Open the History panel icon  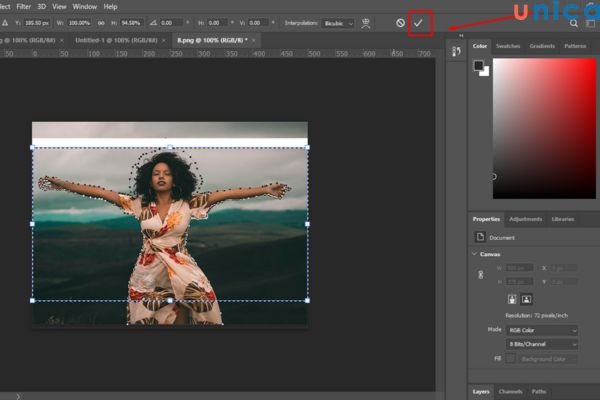[x=456, y=52]
